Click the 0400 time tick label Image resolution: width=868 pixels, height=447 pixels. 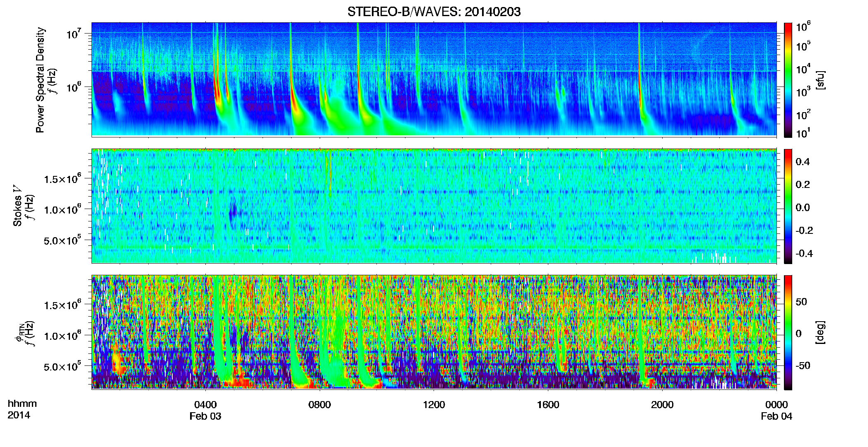click(205, 404)
